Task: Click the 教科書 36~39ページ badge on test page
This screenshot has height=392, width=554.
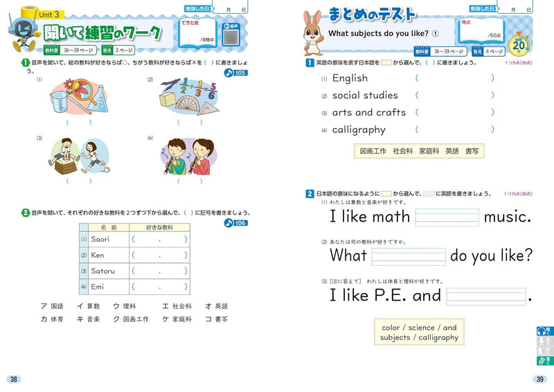Action: coord(440,51)
